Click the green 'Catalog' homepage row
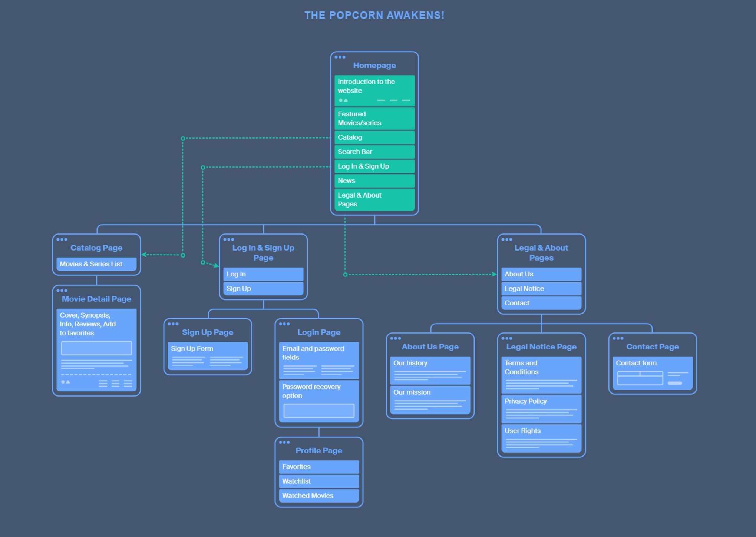Screen dimensions: 756x537 374,137
